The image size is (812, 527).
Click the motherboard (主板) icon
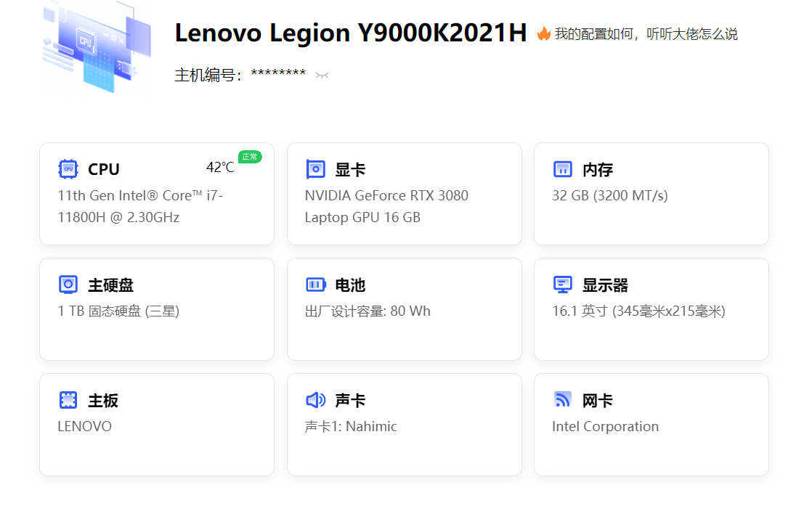point(68,400)
